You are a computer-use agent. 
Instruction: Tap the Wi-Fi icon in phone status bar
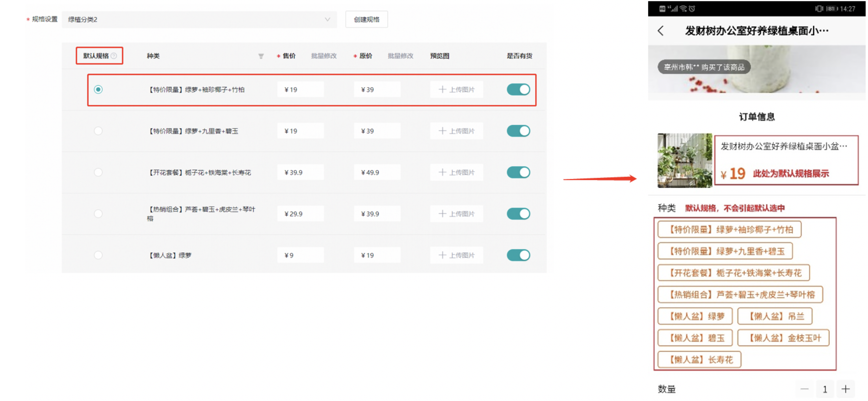coord(683,8)
